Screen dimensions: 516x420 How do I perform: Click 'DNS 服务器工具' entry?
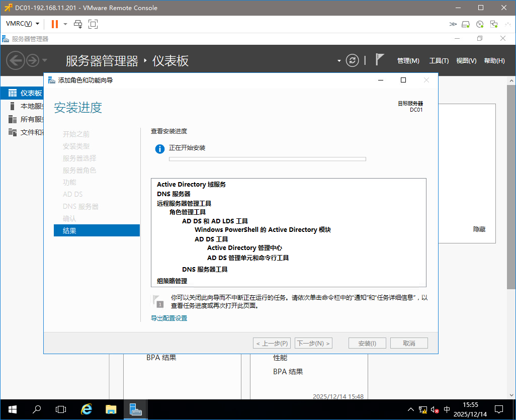(x=205, y=269)
